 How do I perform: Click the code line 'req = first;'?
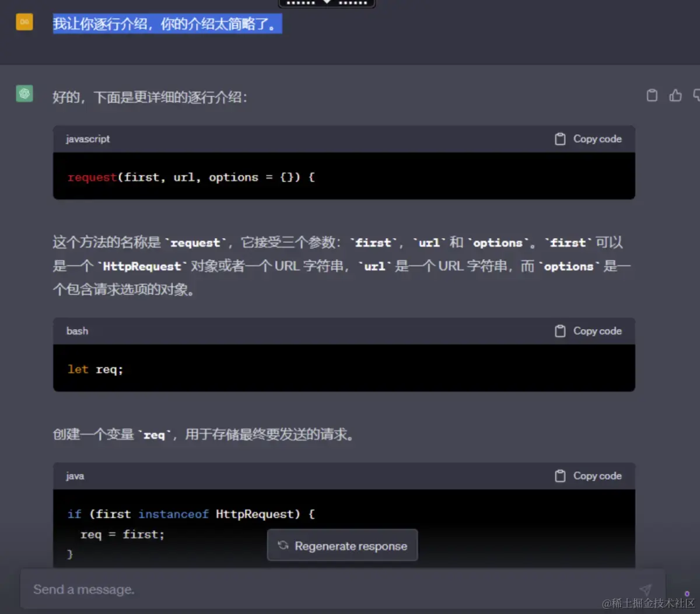123,535
